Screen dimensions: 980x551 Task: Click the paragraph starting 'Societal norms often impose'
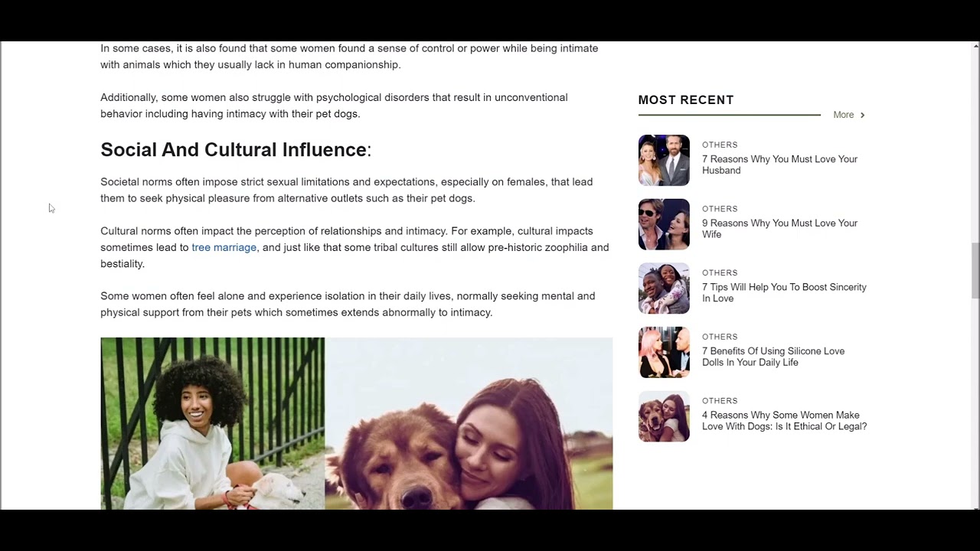pyautogui.click(x=346, y=190)
